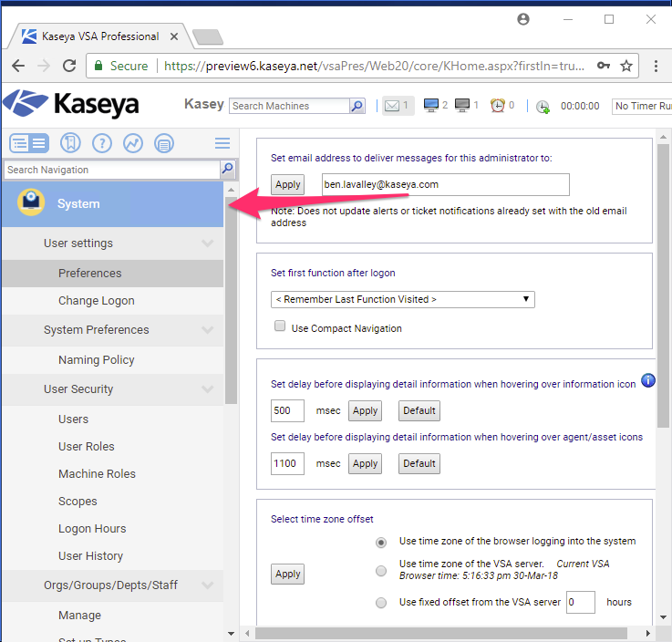Enable Use Compact Navigation checkbox
Screen dimensions: 672x642
[280, 326]
